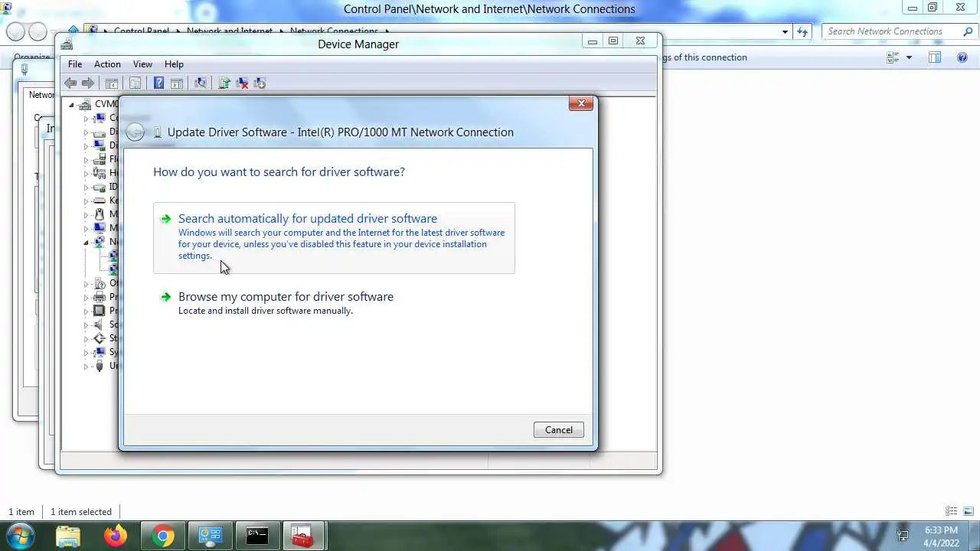Image resolution: width=980 pixels, height=551 pixels.
Task: Select the USB plug icon in tree
Action: (99, 366)
